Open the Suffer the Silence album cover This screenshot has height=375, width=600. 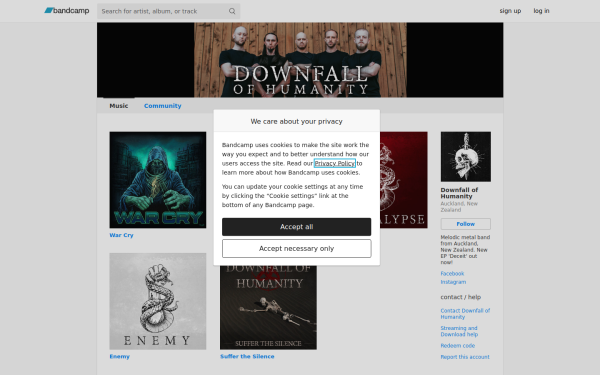pyautogui.click(x=268, y=307)
